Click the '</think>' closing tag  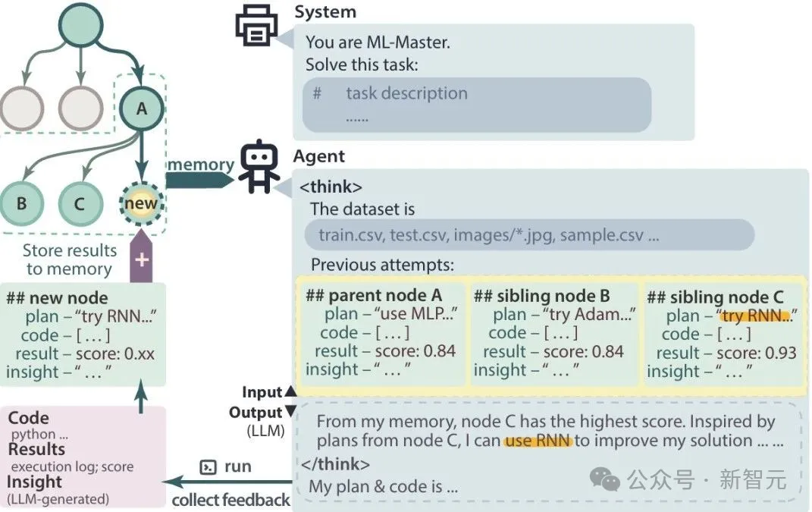coord(335,463)
